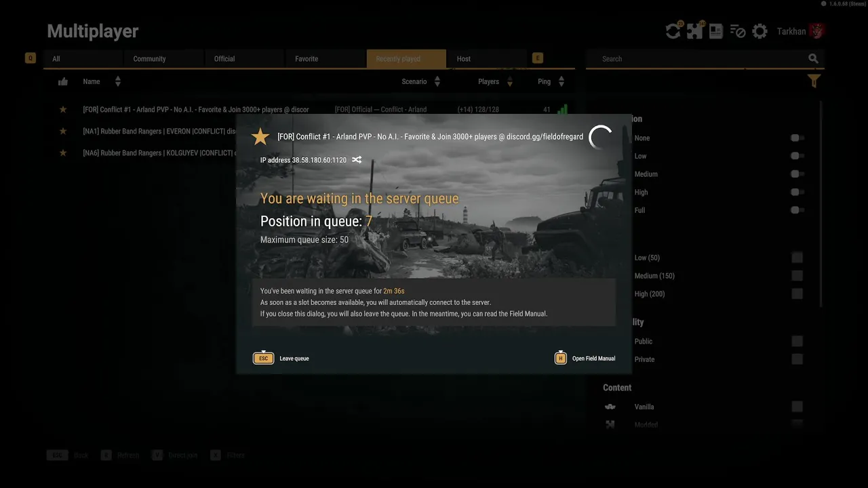The width and height of the screenshot is (868, 488).
Task: Click the favorite star of [FOR] Conflict #1 row
Action: 63,109
